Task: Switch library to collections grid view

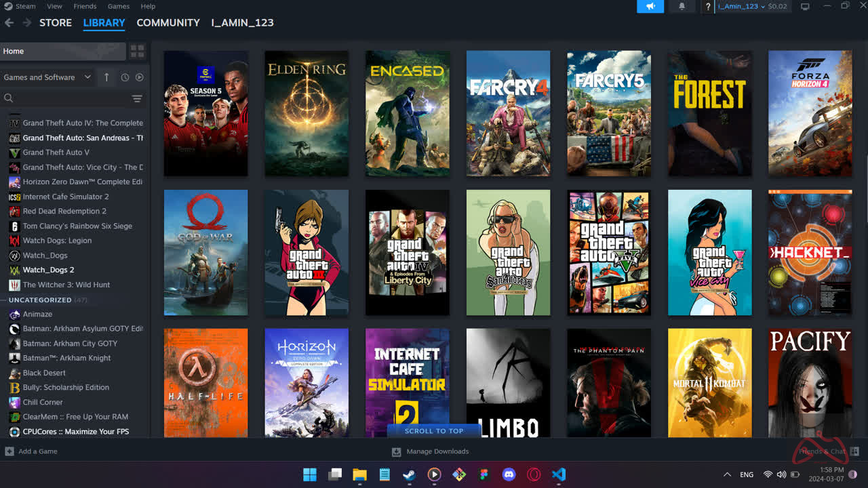Action: (x=137, y=52)
